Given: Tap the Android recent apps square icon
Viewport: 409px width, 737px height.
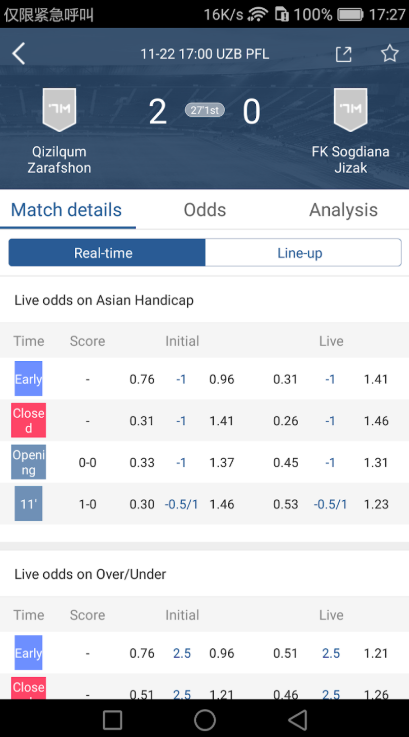Looking at the screenshot, I should pyautogui.click(x=112, y=720).
